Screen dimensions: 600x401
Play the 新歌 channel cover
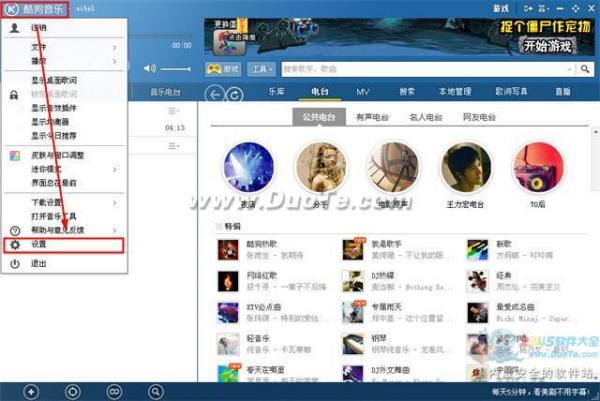(478, 250)
